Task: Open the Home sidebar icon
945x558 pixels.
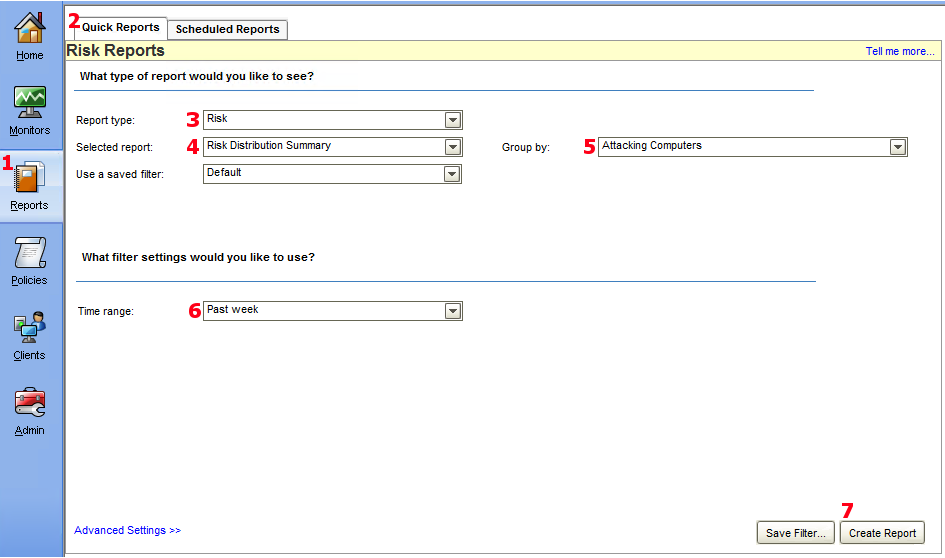Action: pyautogui.click(x=30, y=29)
